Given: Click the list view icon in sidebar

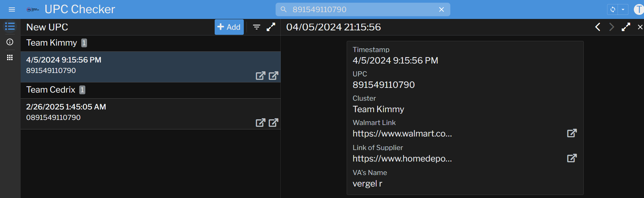Looking at the screenshot, I should (10, 26).
